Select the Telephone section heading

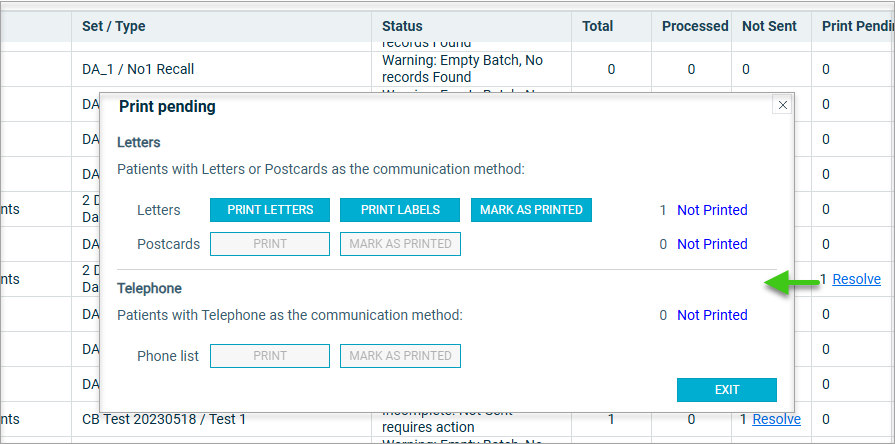point(150,289)
